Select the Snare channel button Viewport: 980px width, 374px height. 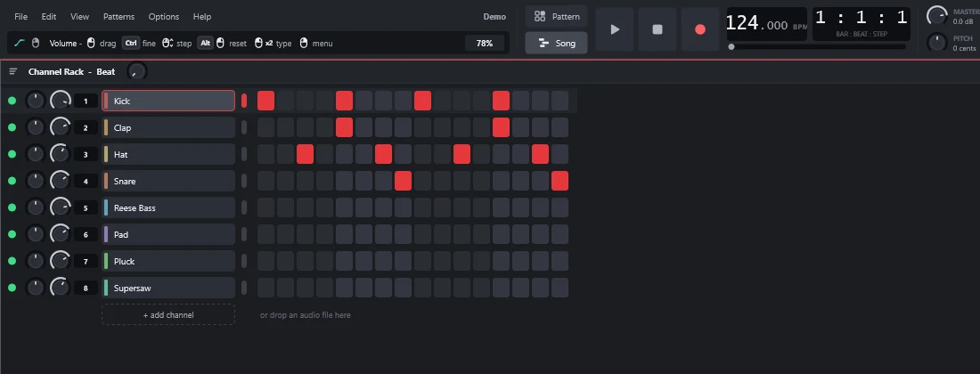pyautogui.click(x=168, y=181)
